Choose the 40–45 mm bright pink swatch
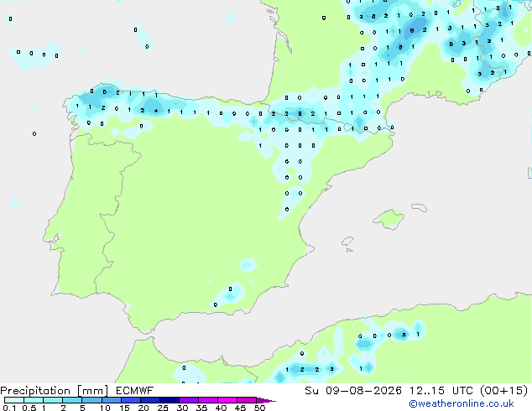This screenshot has height=411, width=532. pos(227,400)
